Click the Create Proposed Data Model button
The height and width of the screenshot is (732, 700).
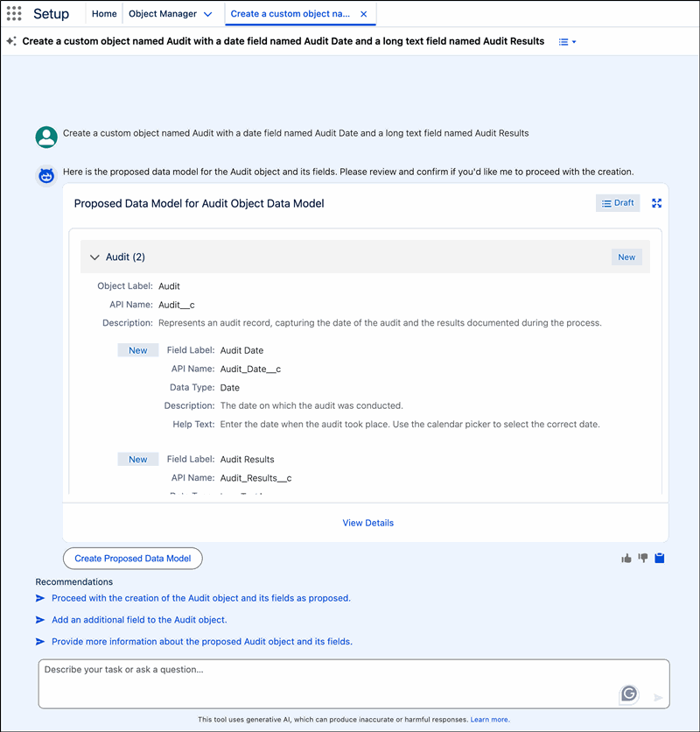point(133,559)
